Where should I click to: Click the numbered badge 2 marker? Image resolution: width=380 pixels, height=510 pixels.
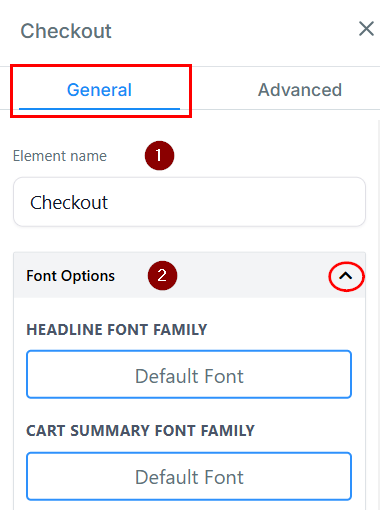[162, 275]
